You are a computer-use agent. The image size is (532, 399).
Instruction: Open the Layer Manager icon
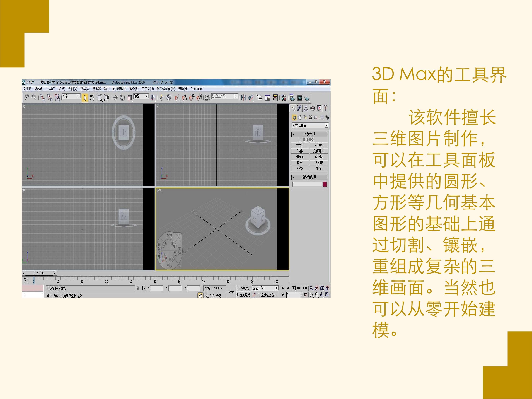click(x=259, y=98)
